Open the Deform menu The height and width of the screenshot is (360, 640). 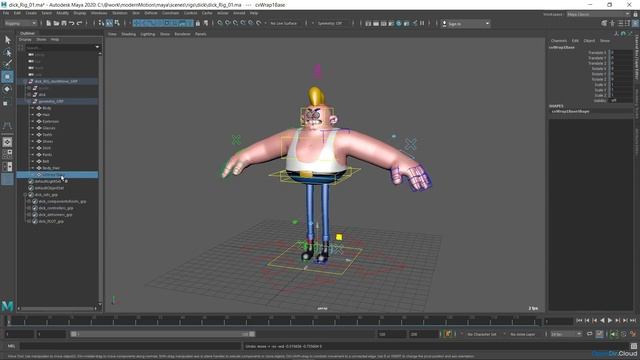coord(151,13)
